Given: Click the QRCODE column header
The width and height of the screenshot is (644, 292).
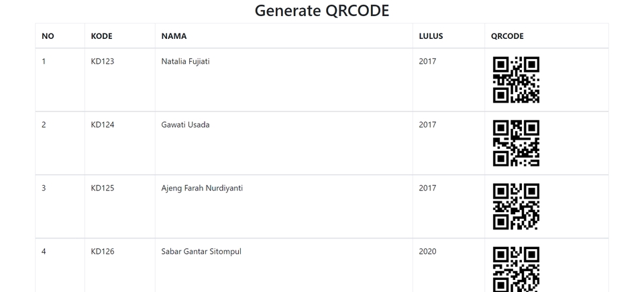Looking at the screenshot, I should (x=507, y=36).
